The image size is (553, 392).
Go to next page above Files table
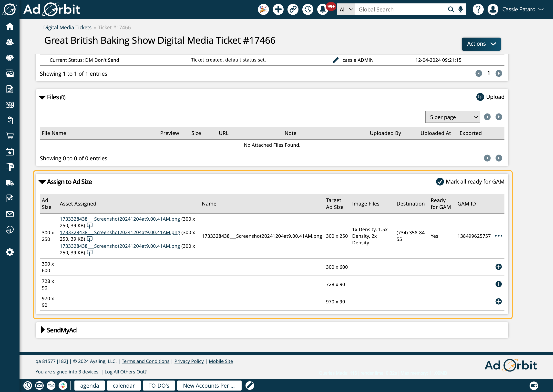click(499, 117)
